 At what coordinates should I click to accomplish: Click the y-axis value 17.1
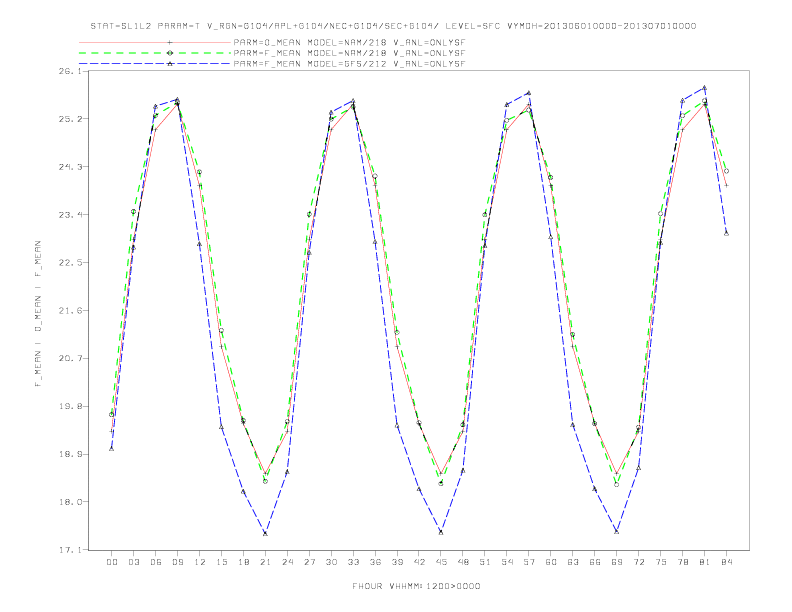click(x=70, y=550)
